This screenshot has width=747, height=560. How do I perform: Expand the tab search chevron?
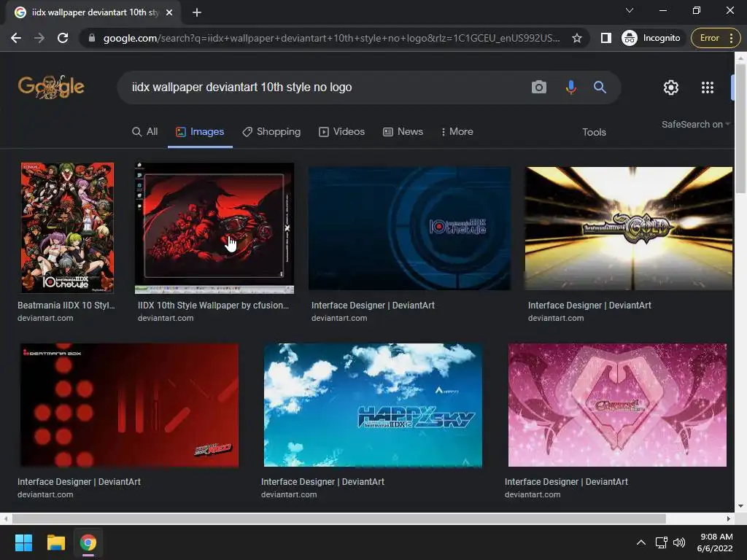(630, 10)
